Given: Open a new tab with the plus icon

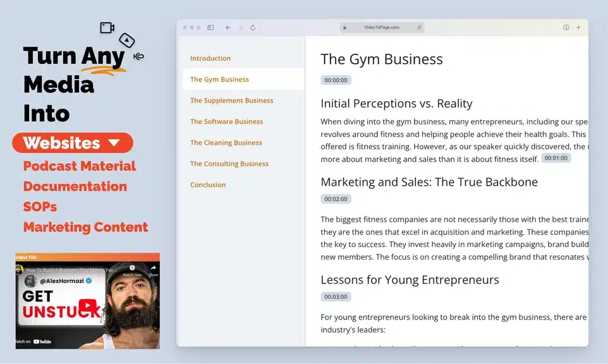Looking at the screenshot, I should [579, 27].
